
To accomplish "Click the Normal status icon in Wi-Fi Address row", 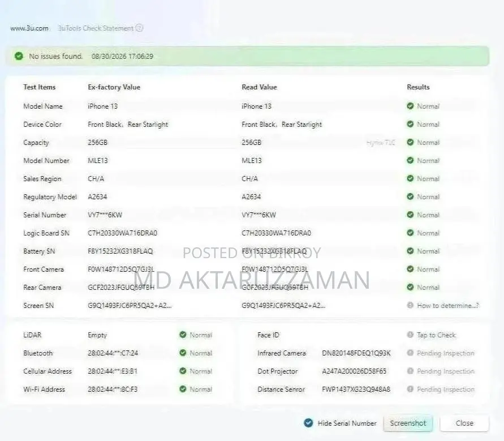I will point(183,389).
